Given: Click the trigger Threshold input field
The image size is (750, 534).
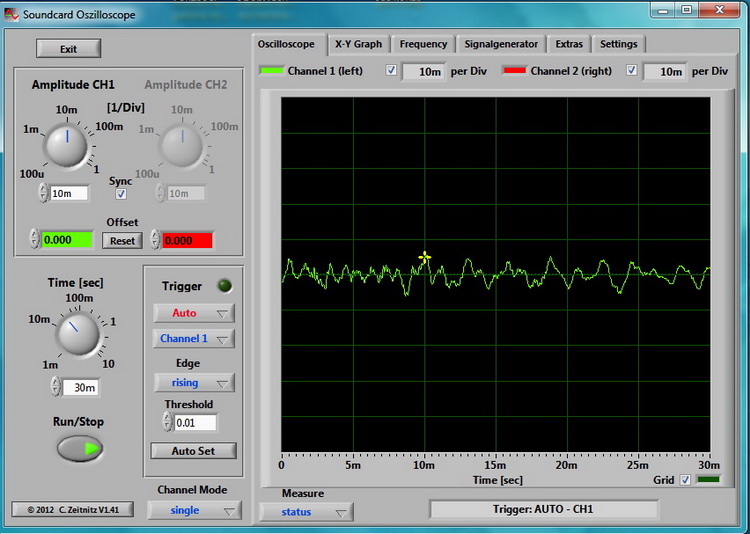Looking at the screenshot, I should (x=194, y=423).
